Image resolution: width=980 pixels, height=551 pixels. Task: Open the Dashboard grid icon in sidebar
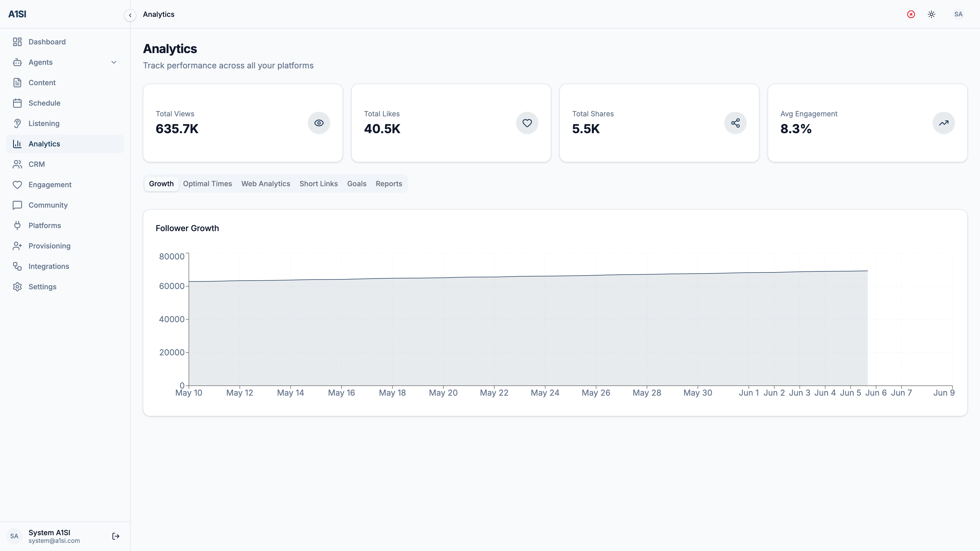pyautogui.click(x=17, y=42)
